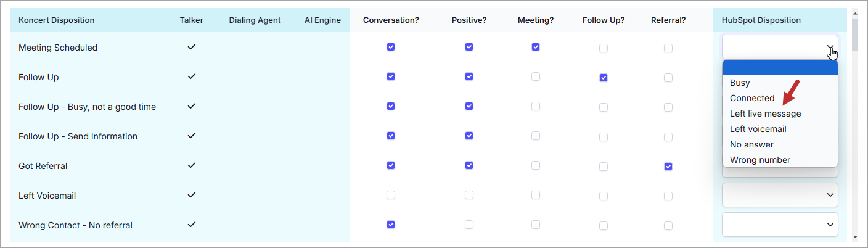
Task: Expand HubSpot Disposition dropdown for Wrong Contact row
Action: (x=780, y=225)
